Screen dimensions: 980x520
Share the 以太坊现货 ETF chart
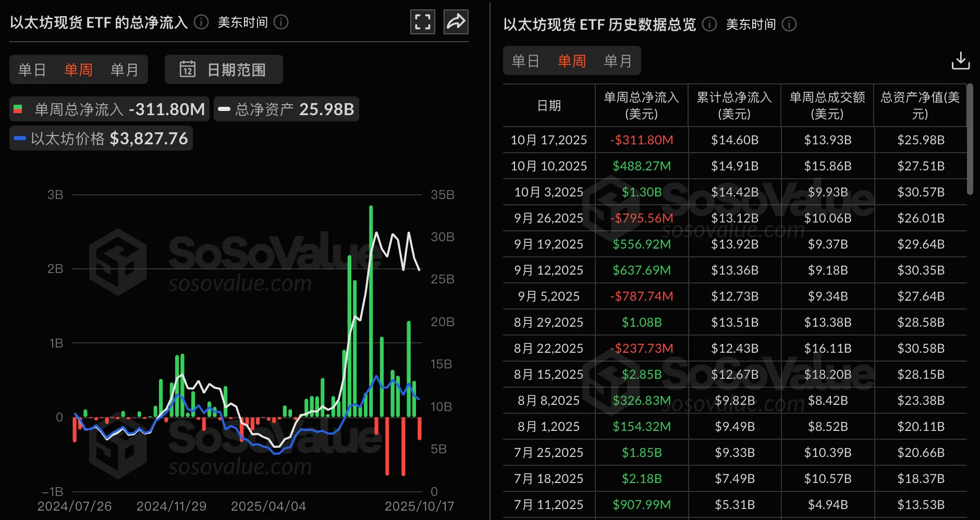(x=456, y=22)
